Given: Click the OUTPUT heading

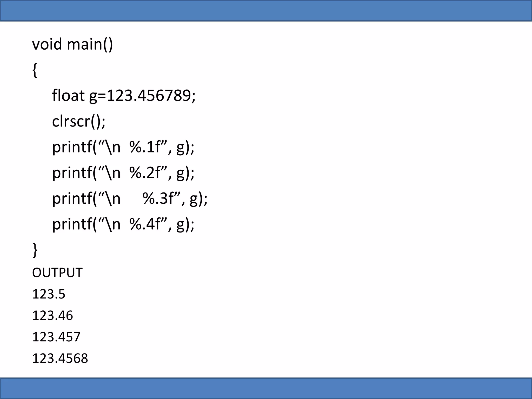Looking at the screenshot, I should pyautogui.click(x=57, y=273).
